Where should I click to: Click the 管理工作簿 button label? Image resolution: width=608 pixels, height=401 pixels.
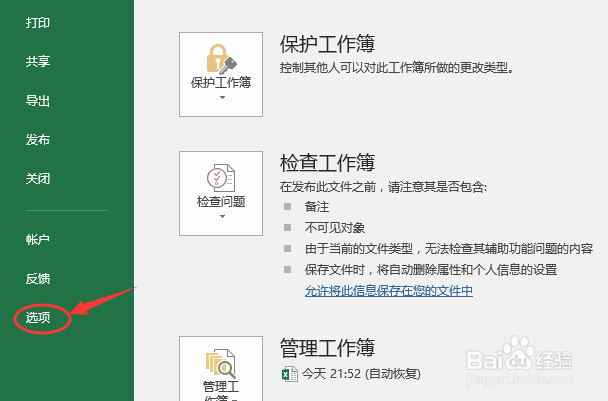point(221,391)
